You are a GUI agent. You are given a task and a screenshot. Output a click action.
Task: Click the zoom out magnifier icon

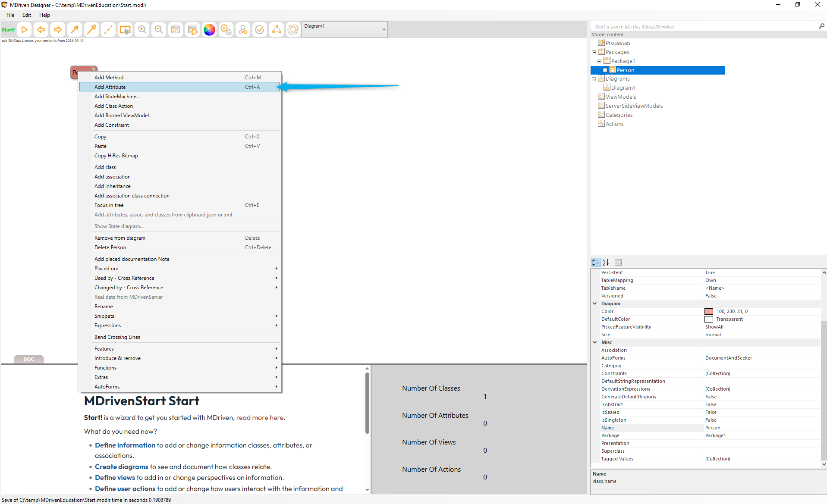coord(159,30)
